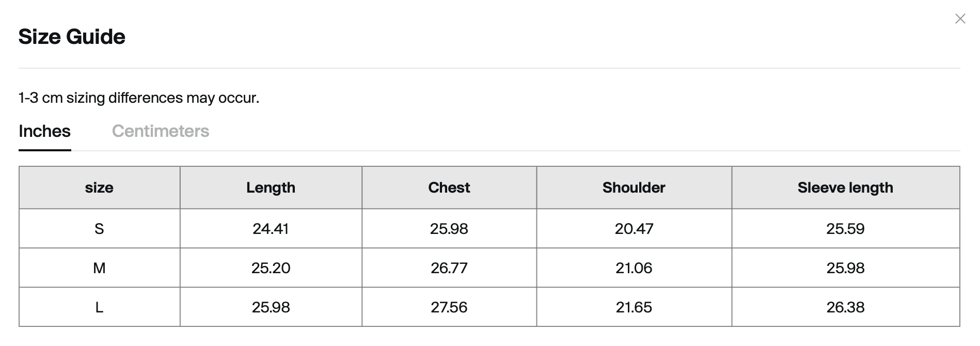Screen dimensions: 980x346
Task: Select the L size row label
Action: [x=99, y=307]
